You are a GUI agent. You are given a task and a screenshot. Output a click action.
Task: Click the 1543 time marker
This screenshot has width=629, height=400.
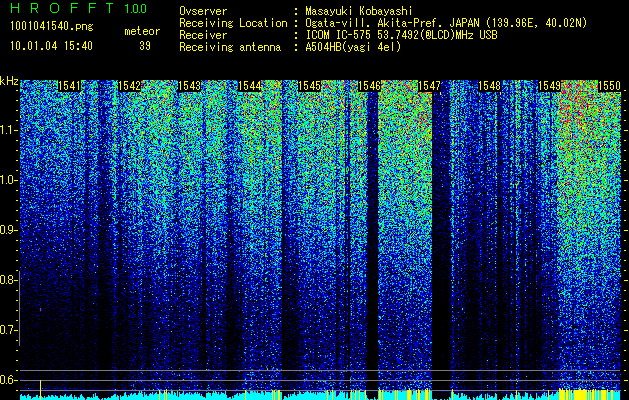189,86
